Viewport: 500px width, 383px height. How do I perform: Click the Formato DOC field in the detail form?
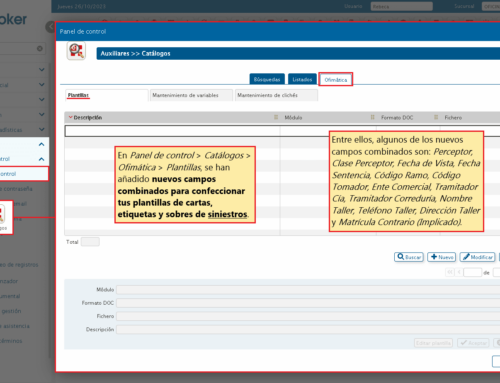click(308, 303)
